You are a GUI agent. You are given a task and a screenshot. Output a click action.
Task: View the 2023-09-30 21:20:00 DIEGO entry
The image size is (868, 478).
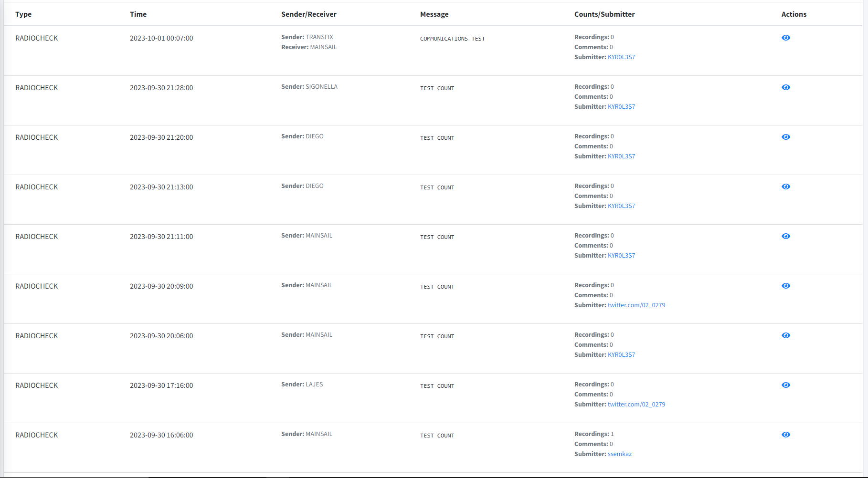click(786, 137)
